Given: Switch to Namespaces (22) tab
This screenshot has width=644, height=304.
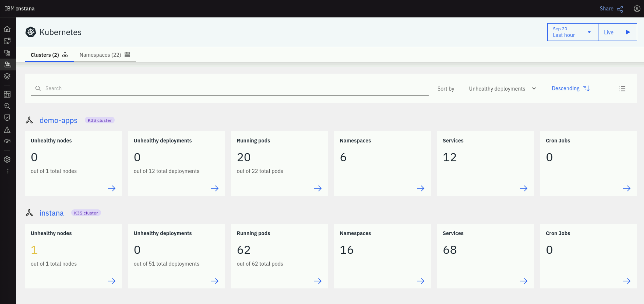Looking at the screenshot, I should [x=104, y=55].
